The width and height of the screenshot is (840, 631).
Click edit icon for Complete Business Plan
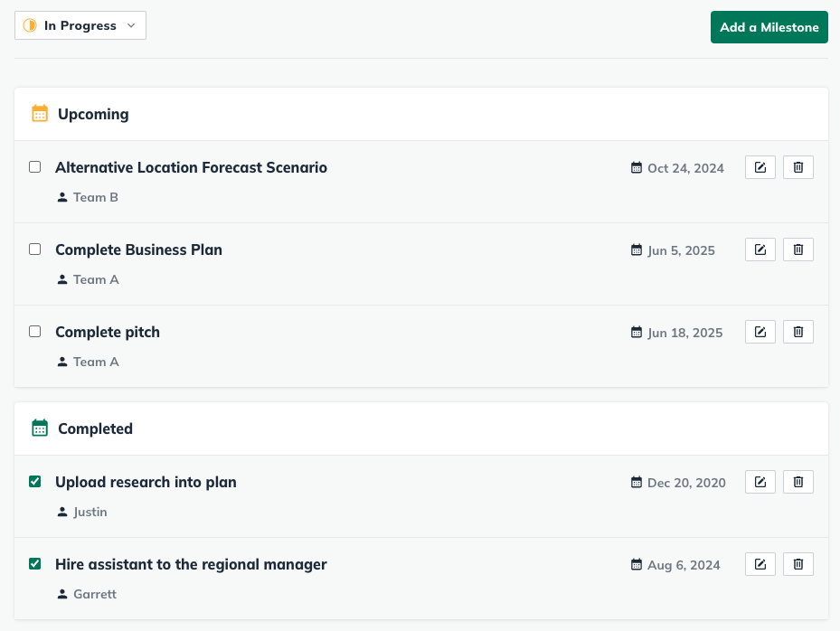[x=760, y=250]
